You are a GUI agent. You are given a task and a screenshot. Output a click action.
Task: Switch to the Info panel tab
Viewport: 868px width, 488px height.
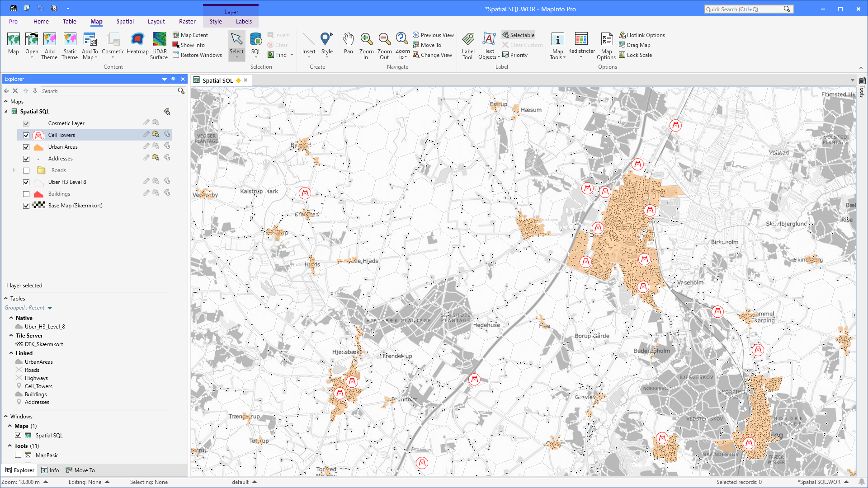pos(50,470)
